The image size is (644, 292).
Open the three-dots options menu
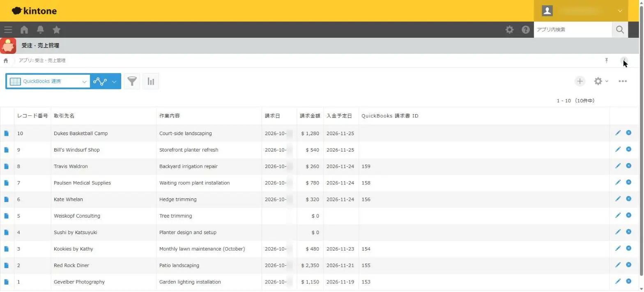(623, 81)
